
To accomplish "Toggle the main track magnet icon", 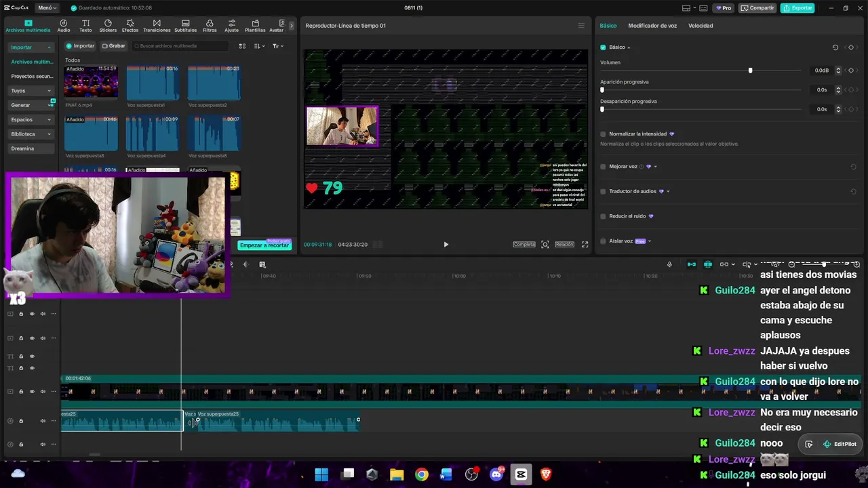I will click(x=692, y=264).
